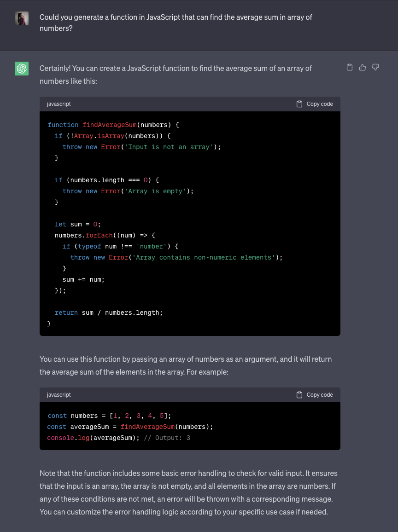Give thumbs down to the response
This screenshot has width=398, height=532.
[375, 67]
